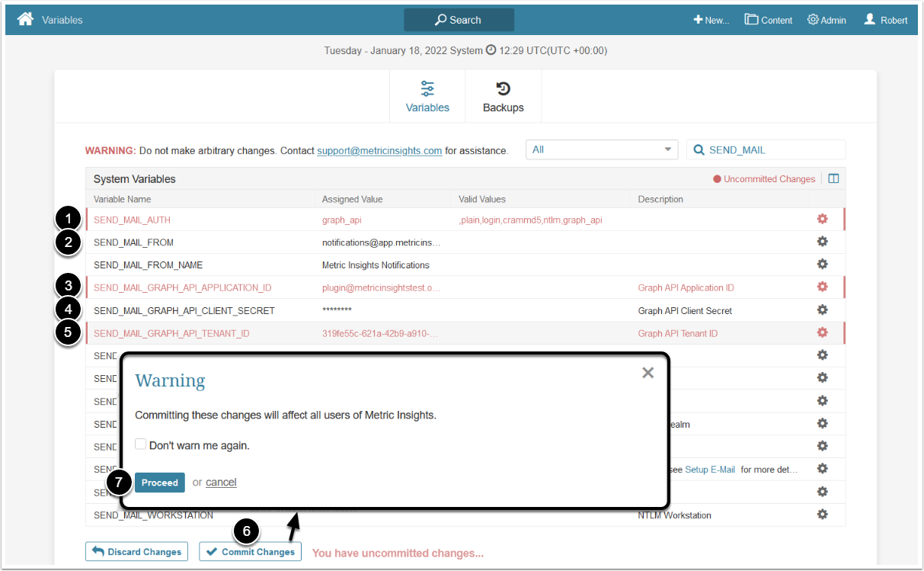Click the Description column header

tap(660, 199)
